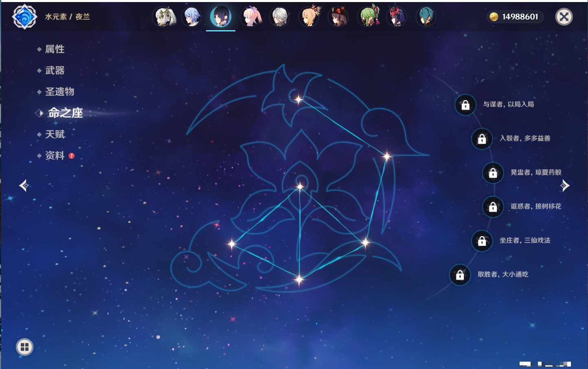The image size is (588, 369).
Task: Switch to Kamisato Ayato's portrait
Action: [192, 17]
